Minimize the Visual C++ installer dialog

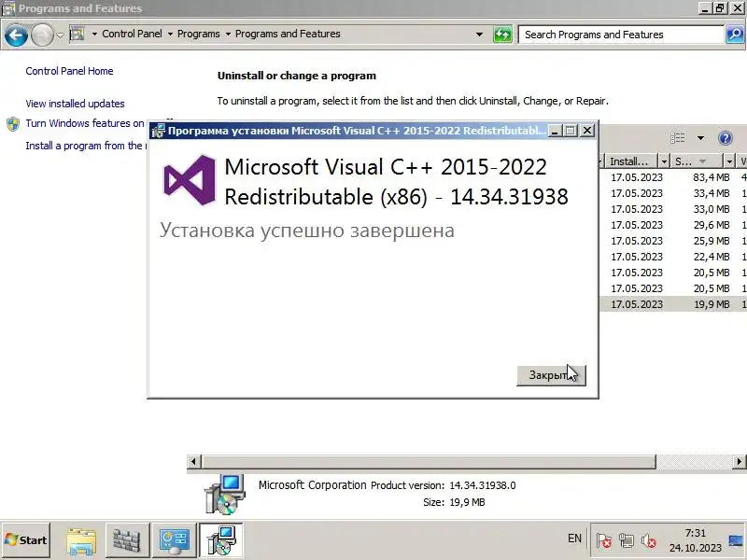(x=555, y=131)
